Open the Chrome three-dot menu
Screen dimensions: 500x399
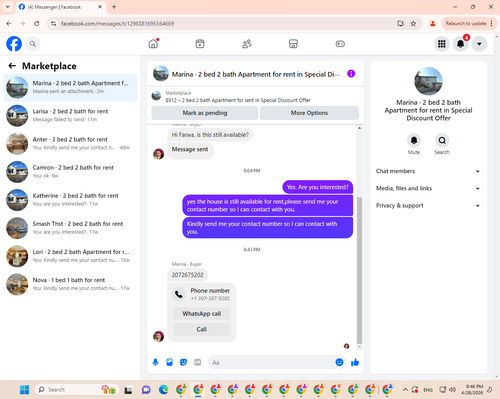point(492,23)
